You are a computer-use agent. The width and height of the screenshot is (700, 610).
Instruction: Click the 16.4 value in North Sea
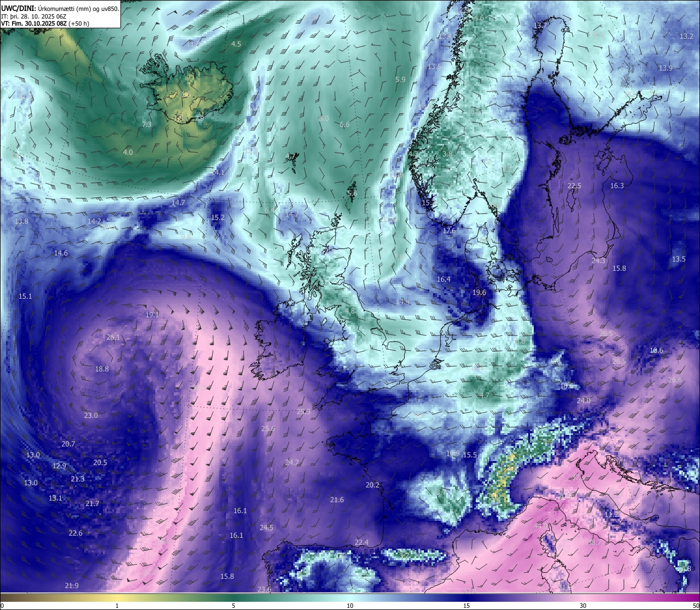(x=444, y=280)
